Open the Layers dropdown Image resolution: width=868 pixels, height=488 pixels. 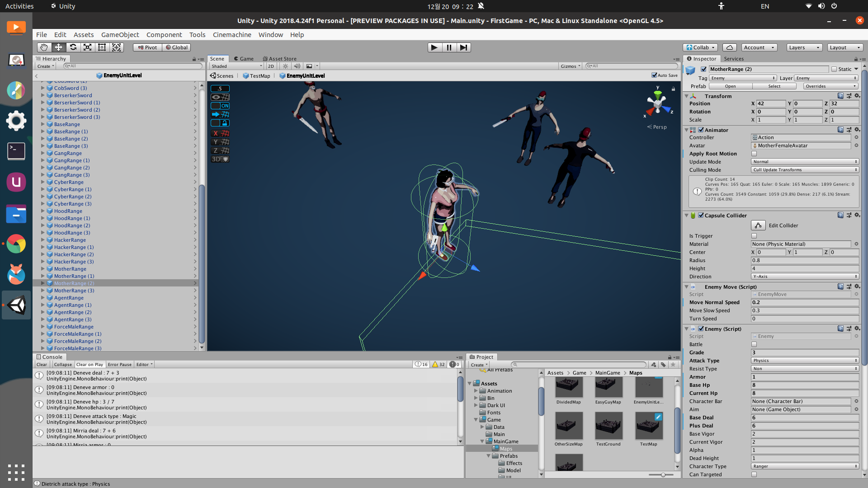point(804,47)
